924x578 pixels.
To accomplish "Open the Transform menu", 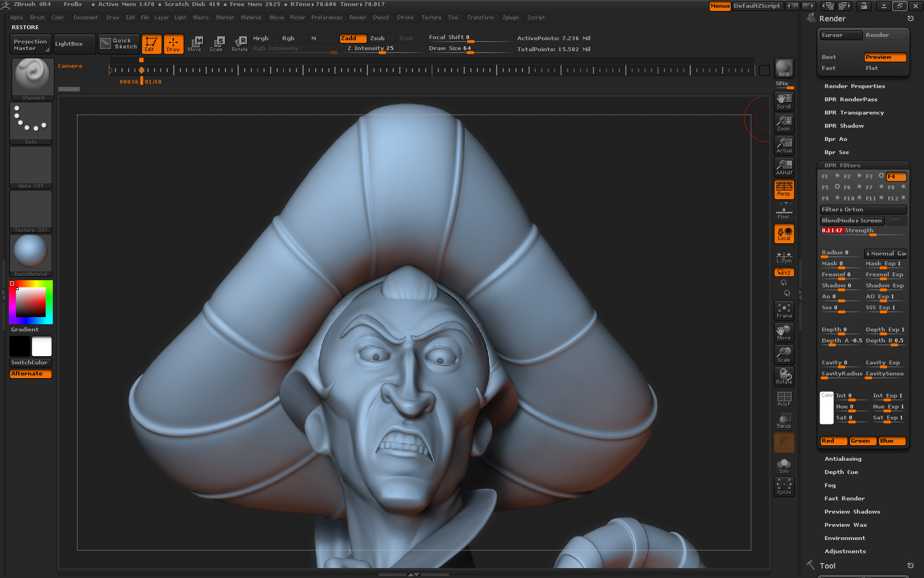I will pyautogui.click(x=481, y=18).
